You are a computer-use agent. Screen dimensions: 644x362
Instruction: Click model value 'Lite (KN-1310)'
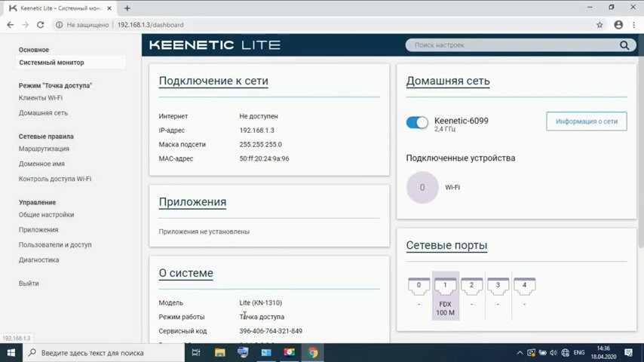(261, 303)
